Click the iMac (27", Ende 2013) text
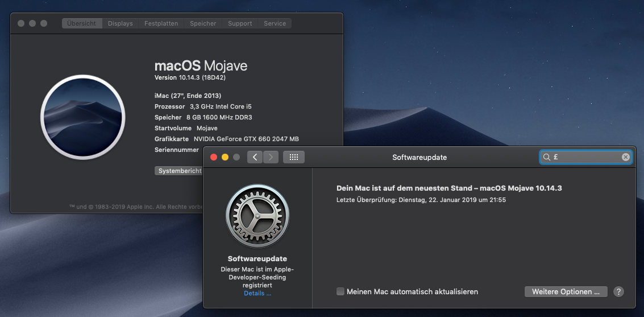 188,96
